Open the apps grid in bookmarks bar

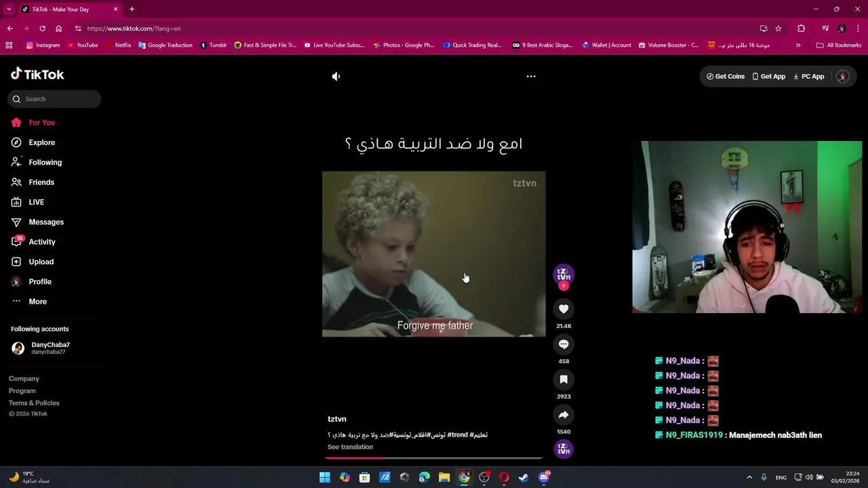pyautogui.click(x=9, y=45)
